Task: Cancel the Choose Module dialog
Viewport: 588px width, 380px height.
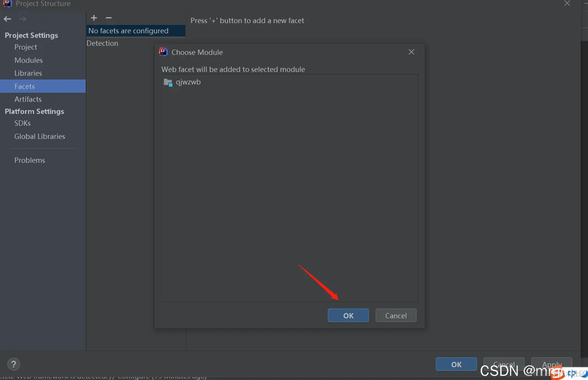Action: pos(396,316)
